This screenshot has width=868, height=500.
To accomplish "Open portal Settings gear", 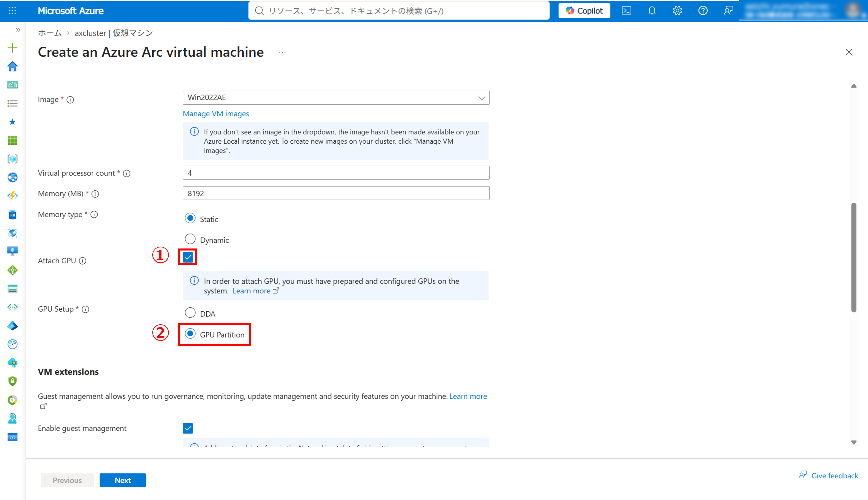I will 677,11.
